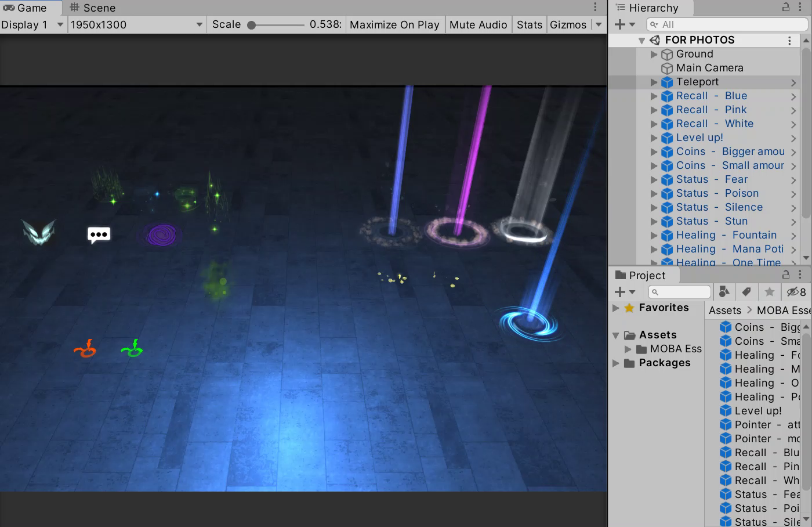Toggle Gizmos in Game view
The width and height of the screenshot is (812, 527).
[x=568, y=24]
